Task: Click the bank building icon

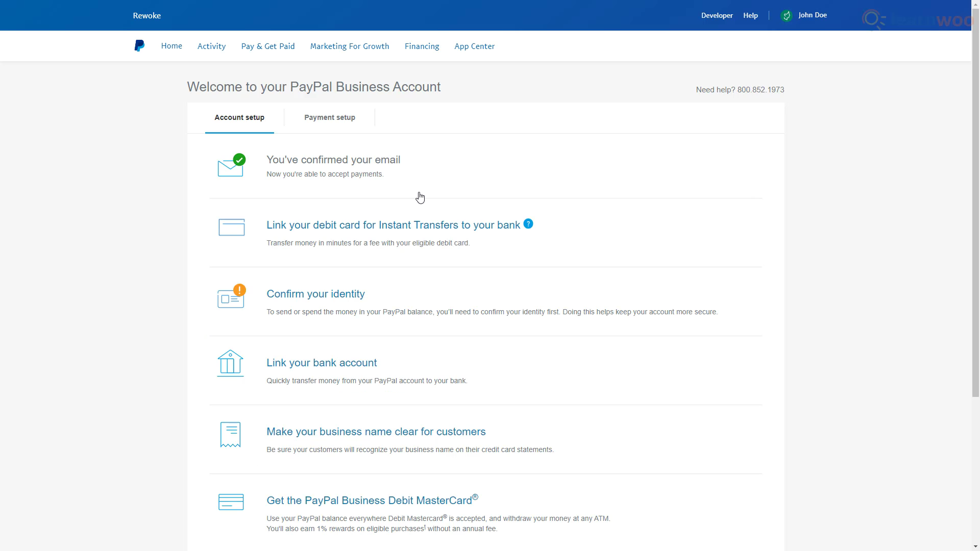Action: click(230, 363)
